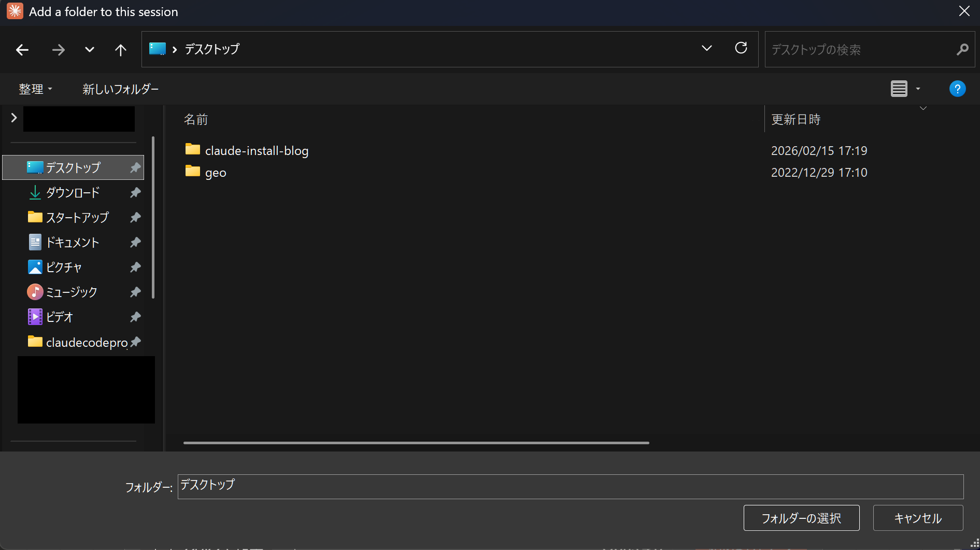Expand the top navigation tree node
Screen dimensions: 980x550
14,118
